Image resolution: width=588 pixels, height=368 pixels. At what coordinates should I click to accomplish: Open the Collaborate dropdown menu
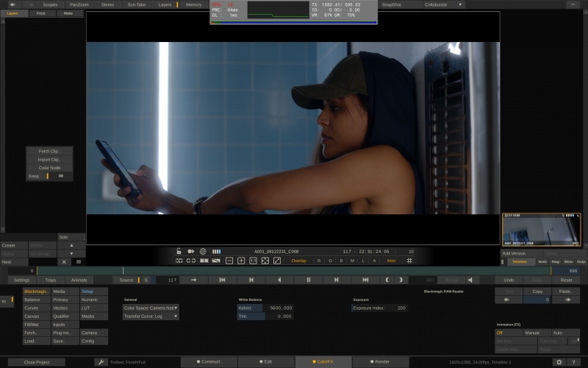click(x=443, y=4)
